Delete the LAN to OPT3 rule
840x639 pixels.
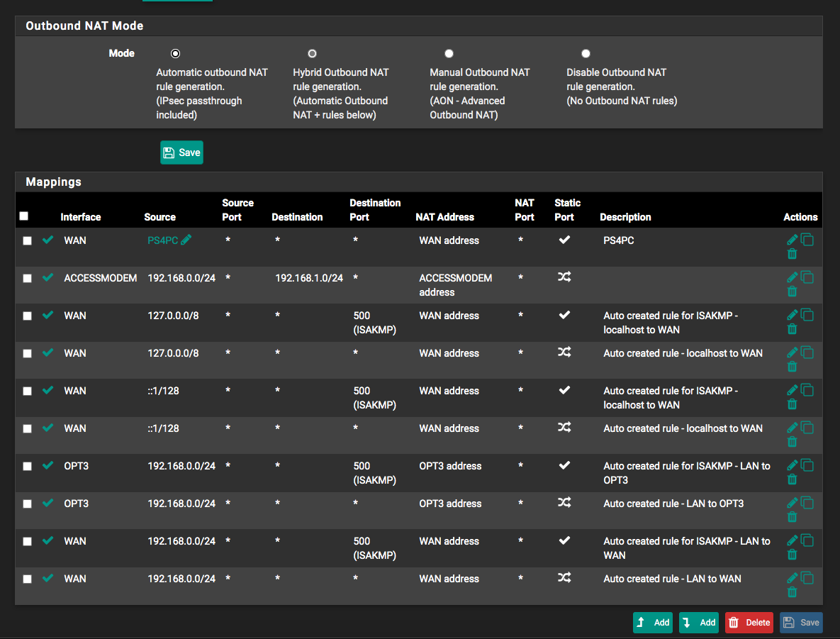point(793,517)
